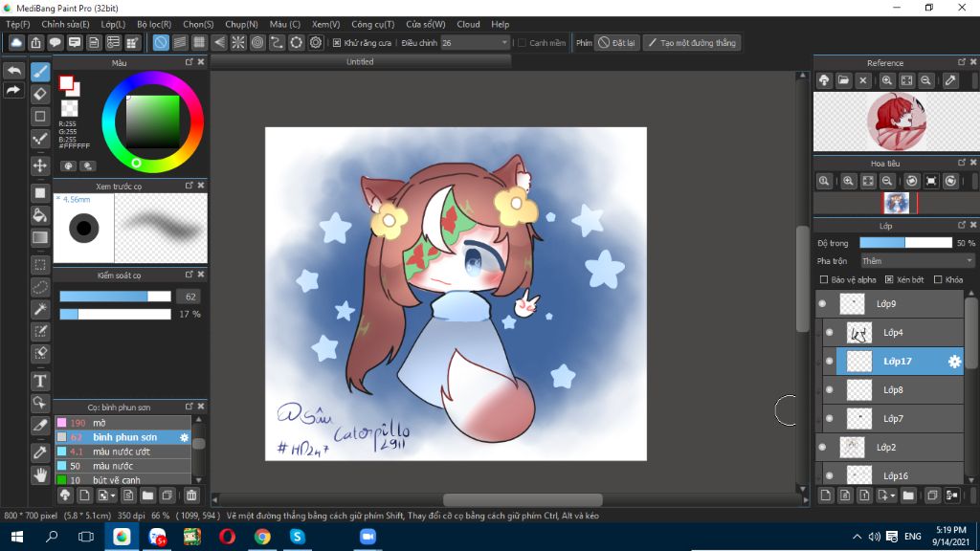
Task: Expand add-brush options dropdown arrow
Action: click(113, 496)
